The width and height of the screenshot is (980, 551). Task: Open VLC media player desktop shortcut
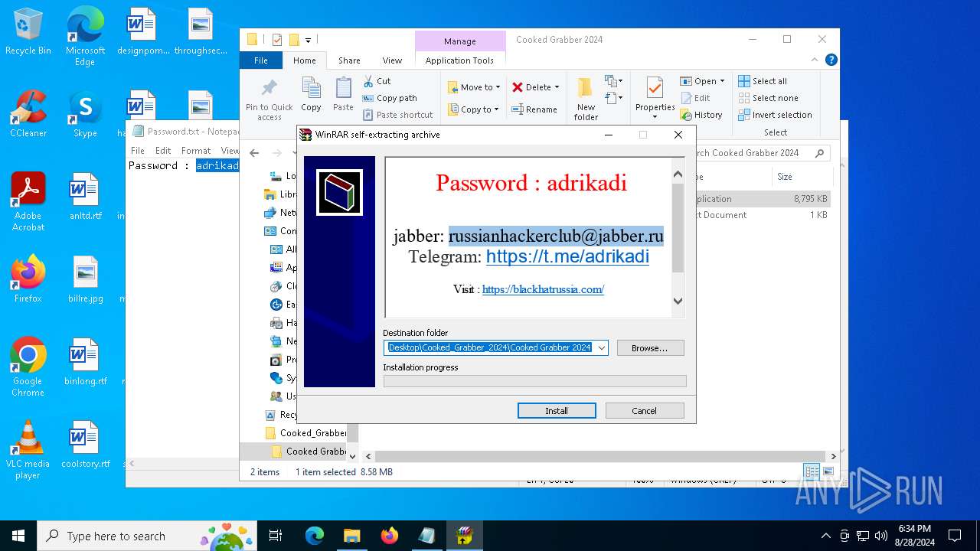pos(28,450)
